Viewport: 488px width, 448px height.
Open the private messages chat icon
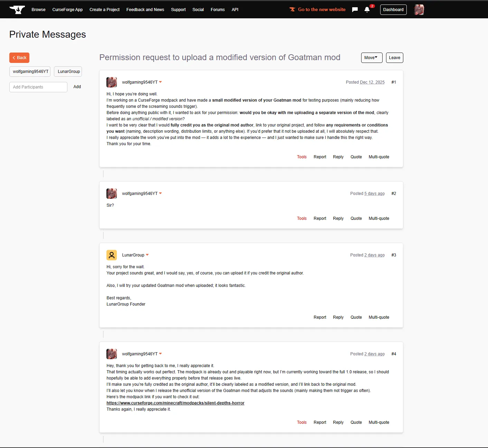coord(355,10)
